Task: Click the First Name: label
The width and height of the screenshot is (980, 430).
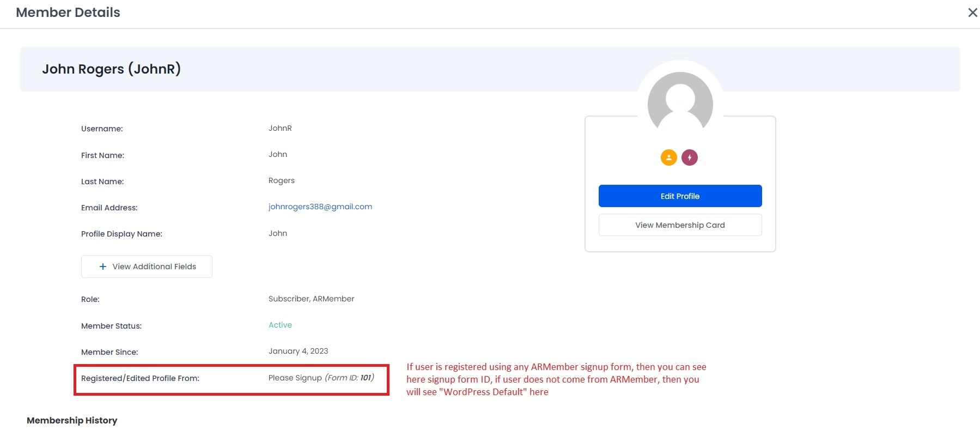Action: click(102, 155)
